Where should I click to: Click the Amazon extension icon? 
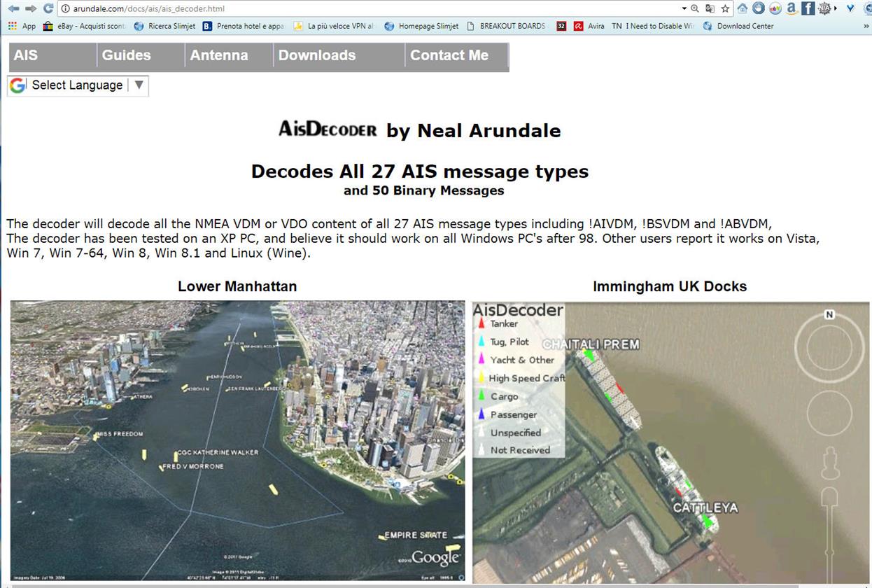[792, 8]
